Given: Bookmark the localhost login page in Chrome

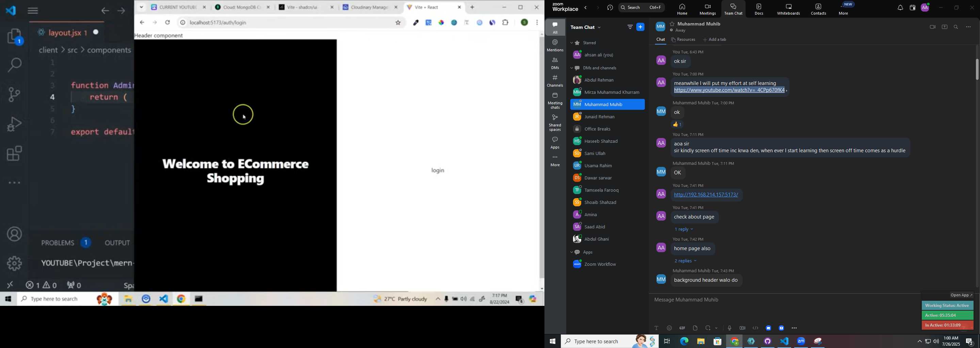Looking at the screenshot, I should click(398, 23).
